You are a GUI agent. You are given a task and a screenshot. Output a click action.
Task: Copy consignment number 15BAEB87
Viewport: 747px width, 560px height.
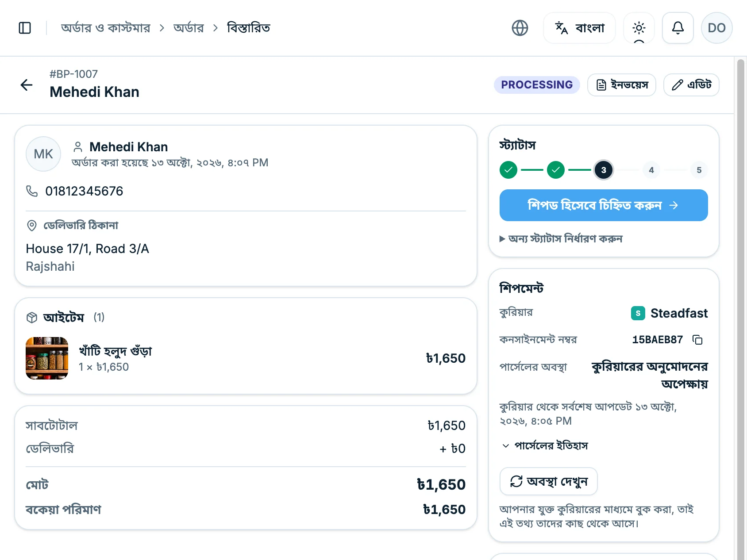(697, 340)
